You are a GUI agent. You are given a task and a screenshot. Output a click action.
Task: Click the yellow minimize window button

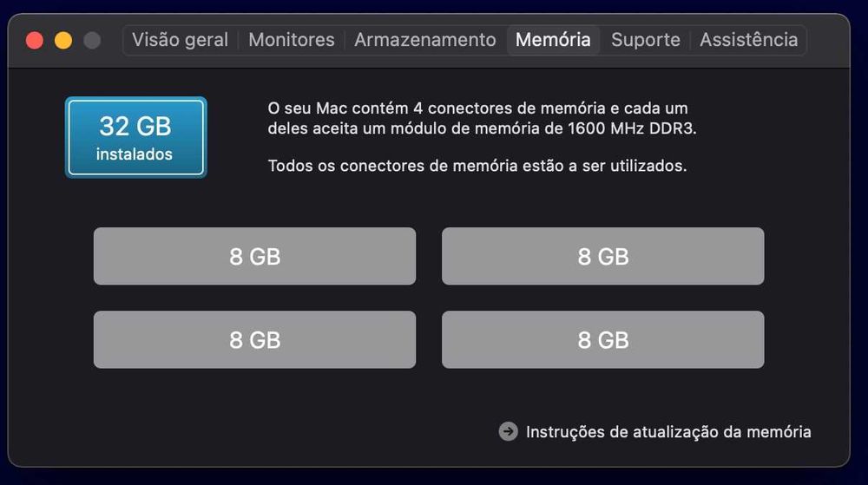click(63, 41)
